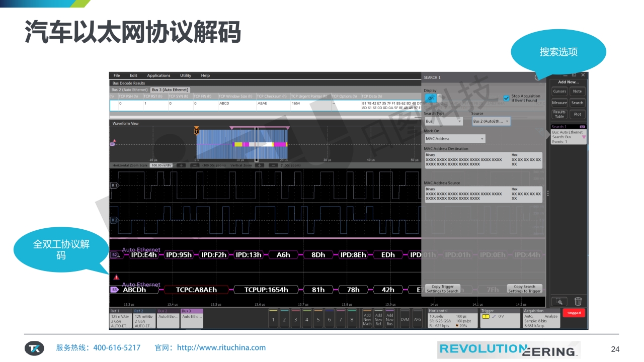Uncheck Stop Acquisition if Event Found

tap(506, 98)
